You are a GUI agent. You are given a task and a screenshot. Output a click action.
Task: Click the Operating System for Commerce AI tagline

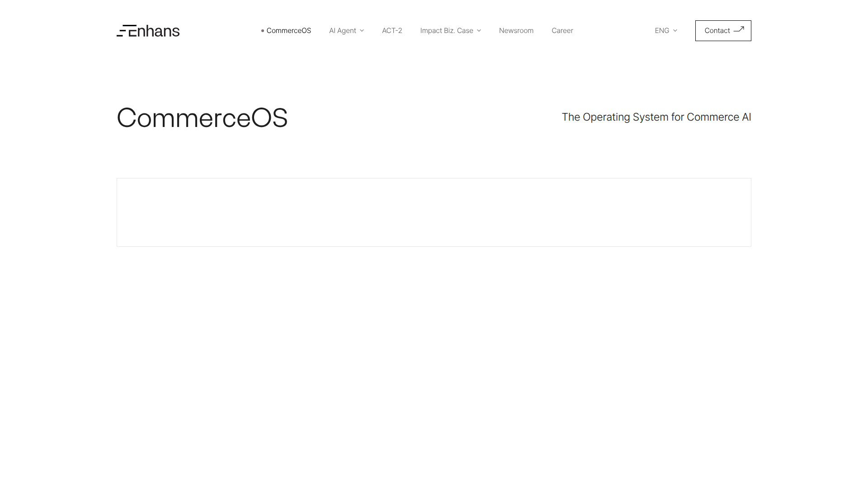click(656, 117)
